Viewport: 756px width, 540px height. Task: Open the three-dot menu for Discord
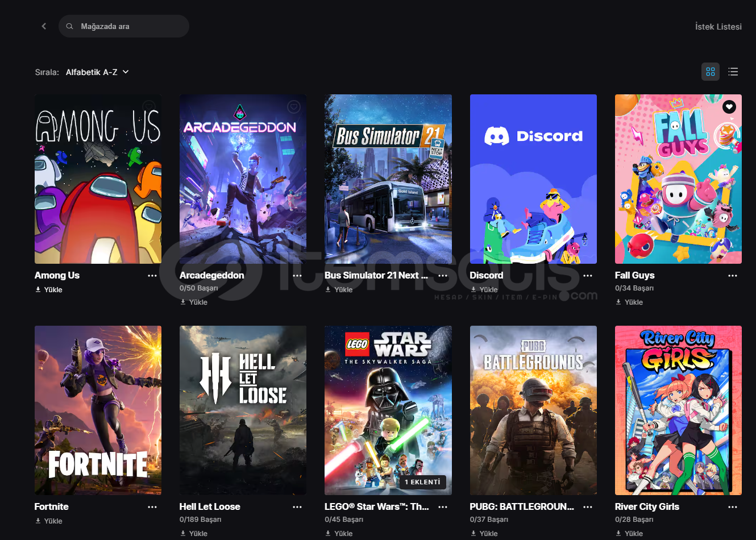pyautogui.click(x=588, y=276)
